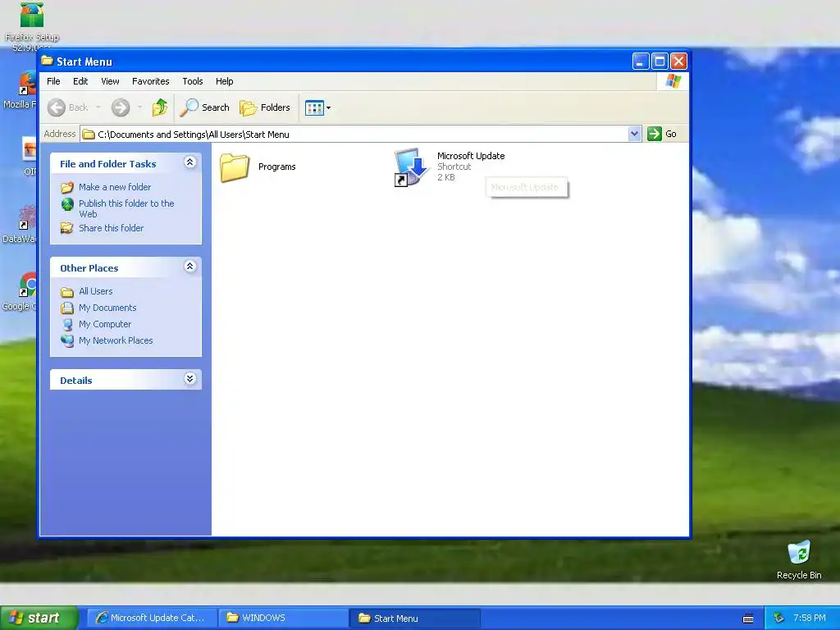
Task: Open the Search pane
Action: pos(204,107)
